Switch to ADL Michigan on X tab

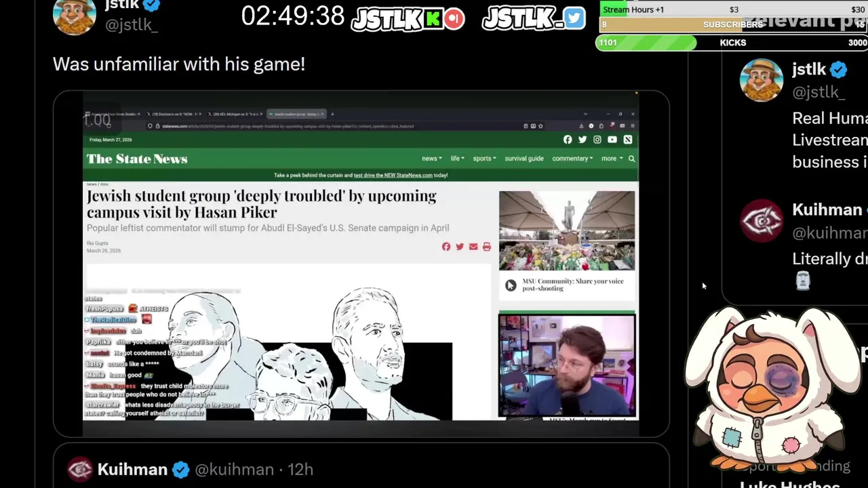[x=234, y=114]
